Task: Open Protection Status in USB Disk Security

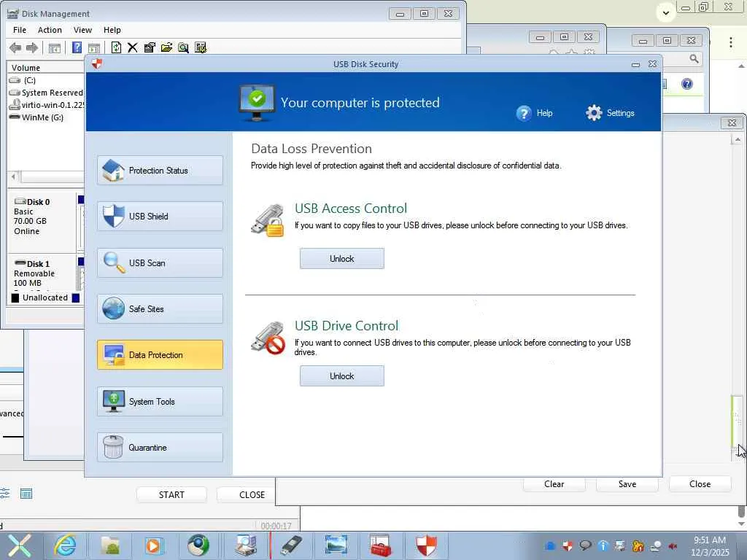Action: 160,171
